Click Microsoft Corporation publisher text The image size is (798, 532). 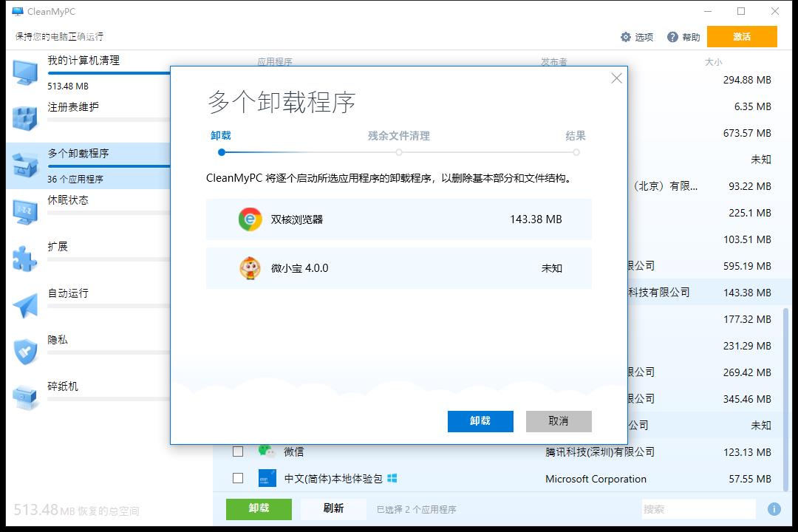[596, 479]
